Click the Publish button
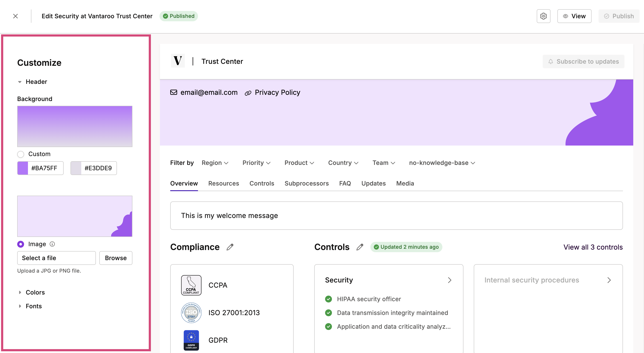This screenshot has height=353, width=644. click(x=618, y=16)
